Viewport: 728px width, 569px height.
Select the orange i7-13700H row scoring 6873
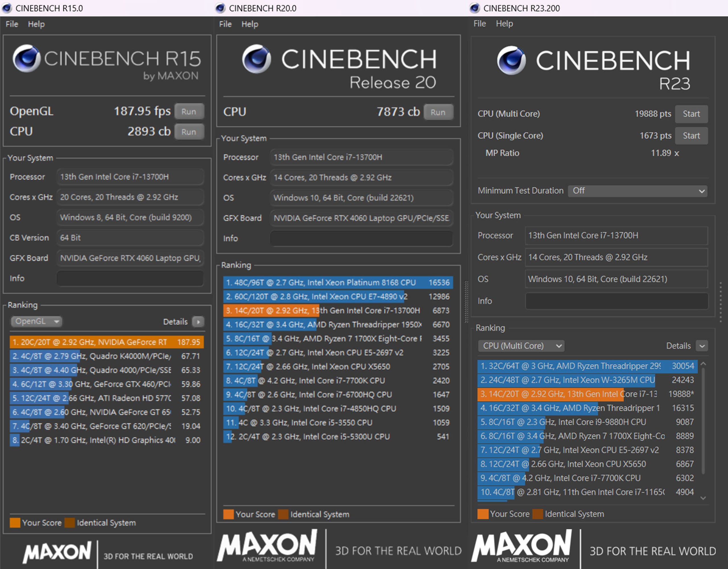(338, 310)
